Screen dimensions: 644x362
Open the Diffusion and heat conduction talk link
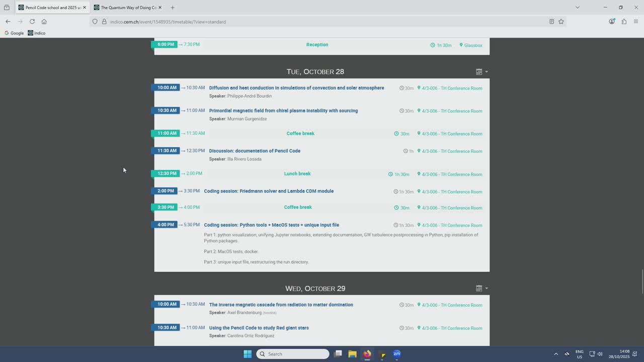(x=296, y=88)
